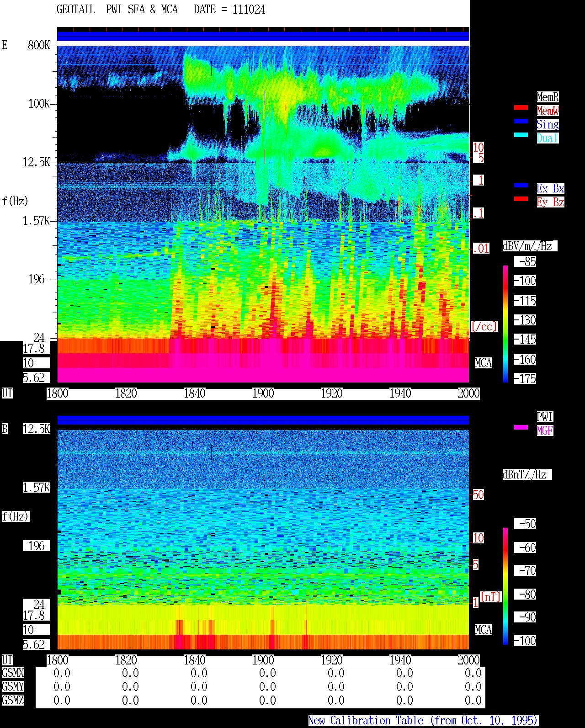Click the New Calibration Table link

423,721
